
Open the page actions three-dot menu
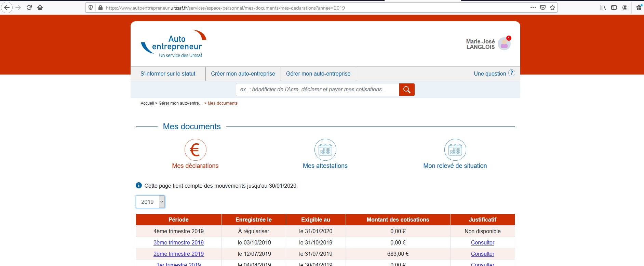[x=533, y=8]
